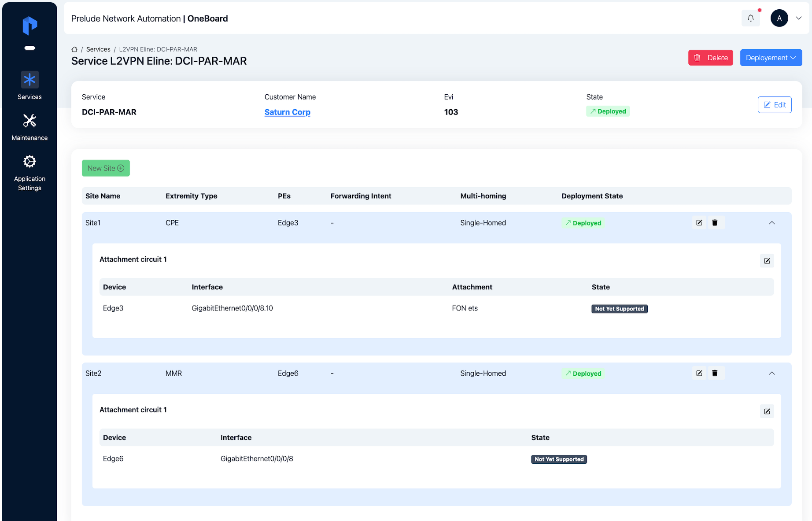Edit Site1 row with pencil icon

point(699,223)
